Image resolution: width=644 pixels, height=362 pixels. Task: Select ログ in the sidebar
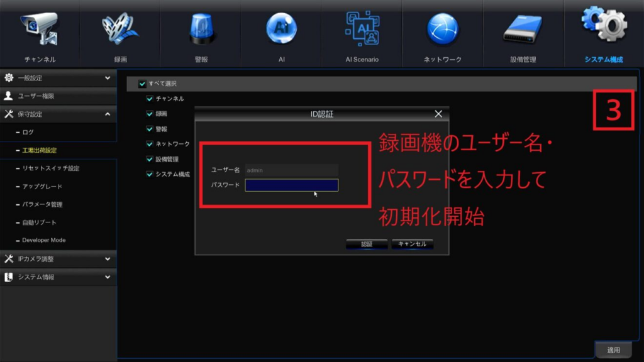tap(28, 133)
